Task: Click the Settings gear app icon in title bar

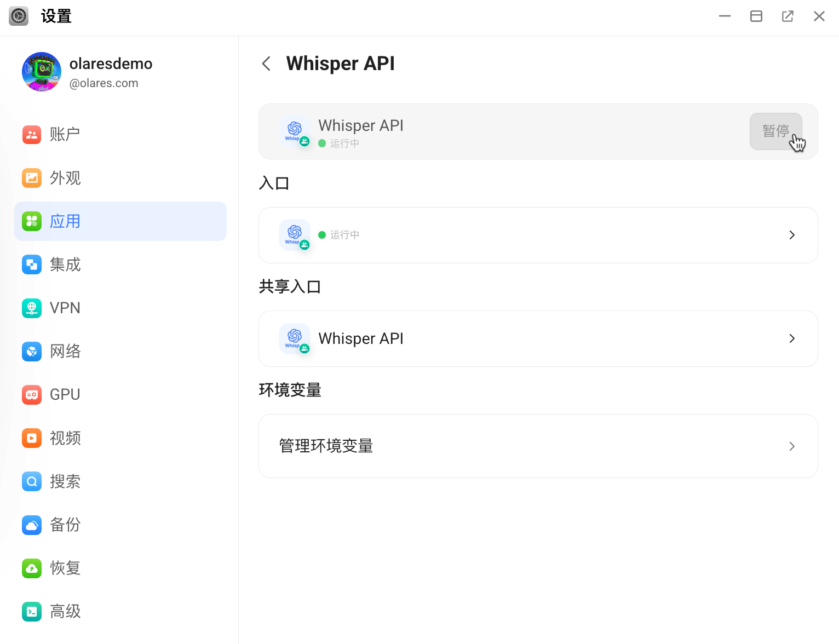Action: (x=19, y=16)
